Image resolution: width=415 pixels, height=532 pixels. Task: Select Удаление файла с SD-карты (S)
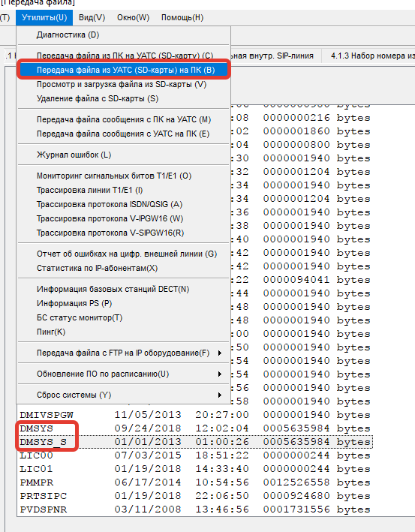coord(124,99)
